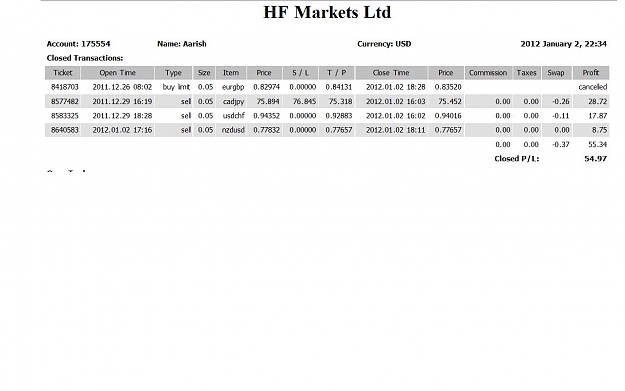Click the Open Time column header

coord(118,73)
